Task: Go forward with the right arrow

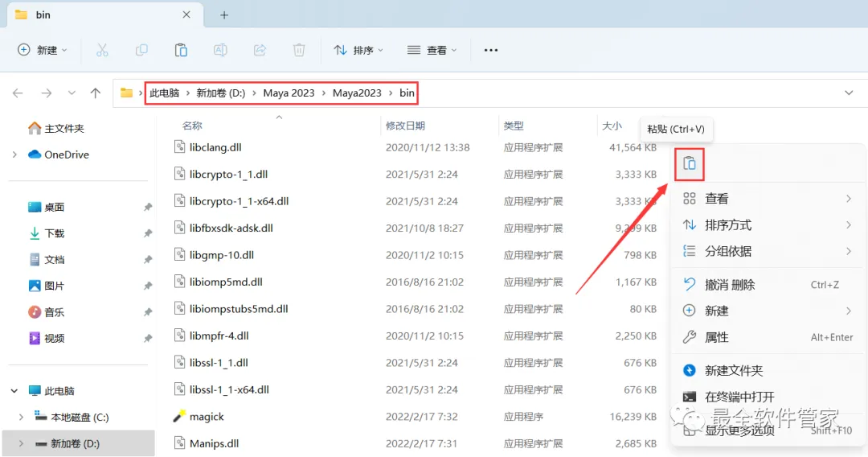Action: tap(47, 93)
